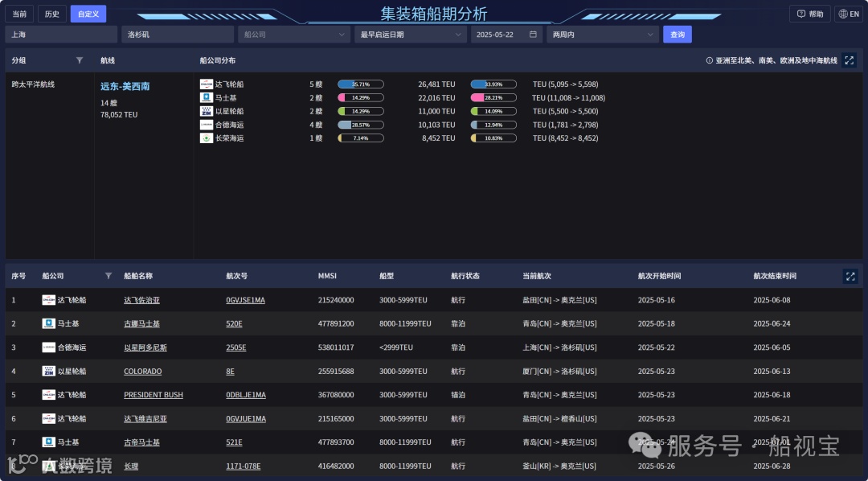Select TEU range (1,781 -> 2,798)

tap(565, 125)
